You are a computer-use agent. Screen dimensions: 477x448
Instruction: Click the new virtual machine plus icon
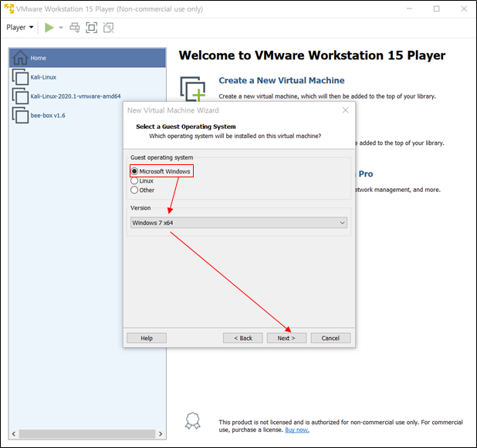193,89
